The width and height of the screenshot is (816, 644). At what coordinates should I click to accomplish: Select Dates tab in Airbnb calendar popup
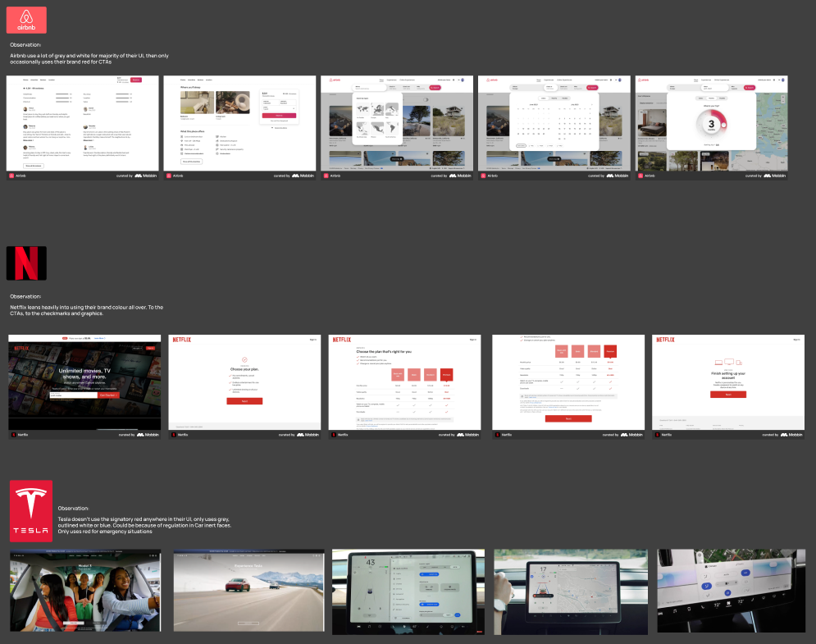pyautogui.click(x=544, y=98)
